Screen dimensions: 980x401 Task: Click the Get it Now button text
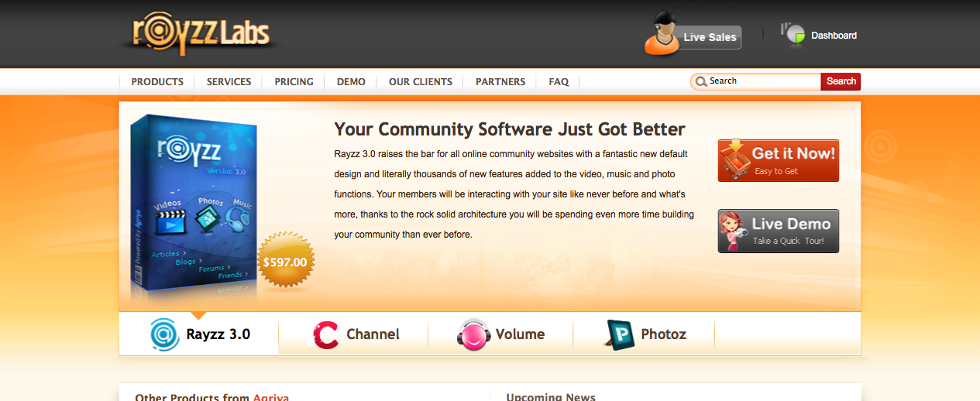tap(793, 153)
